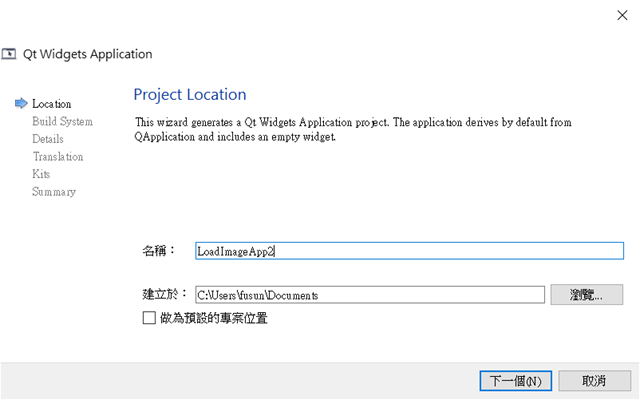
Task: Cancel the wizard via 取消 button
Action: click(x=594, y=381)
